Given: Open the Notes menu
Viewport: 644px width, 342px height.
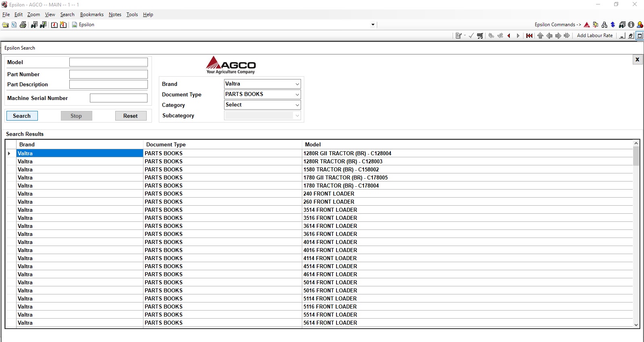Looking at the screenshot, I should 115,15.
